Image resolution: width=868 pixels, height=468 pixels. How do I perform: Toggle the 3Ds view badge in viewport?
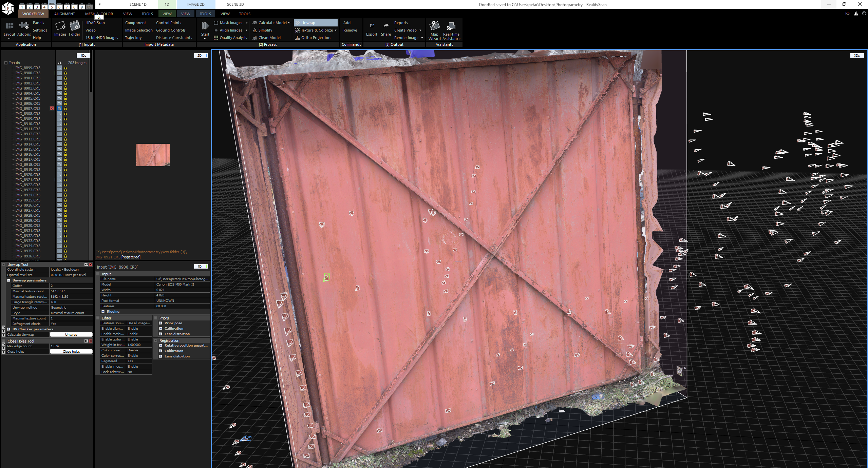pos(856,55)
